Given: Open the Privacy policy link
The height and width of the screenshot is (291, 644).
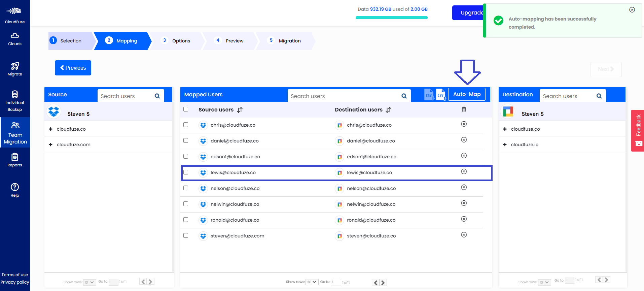Looking at the screenshot, I should pyautogui.click(x=15, y=282).
